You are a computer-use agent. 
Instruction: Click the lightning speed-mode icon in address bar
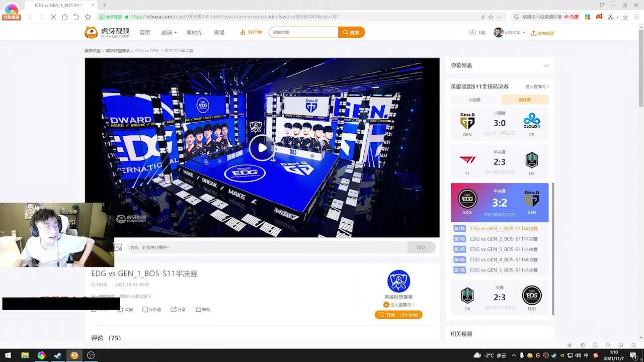coord(483,17)
